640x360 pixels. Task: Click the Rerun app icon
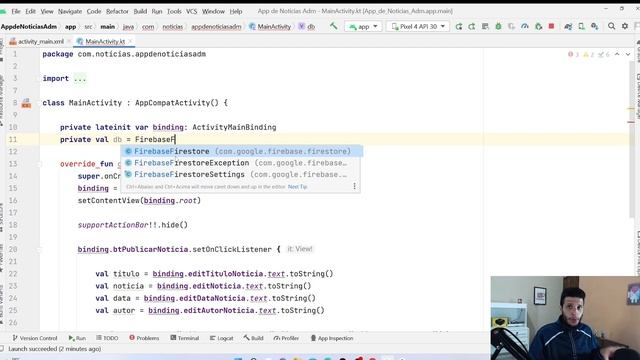pos(459,27)
